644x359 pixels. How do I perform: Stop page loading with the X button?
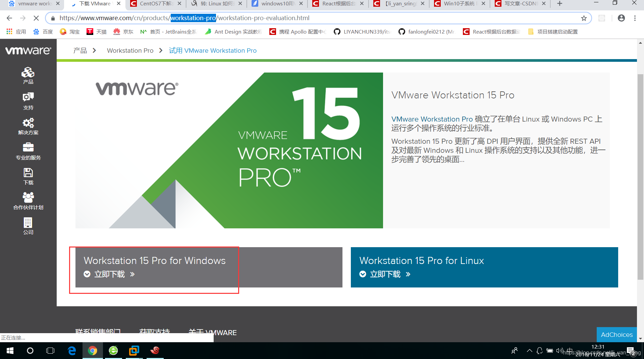tap(36, 18)
